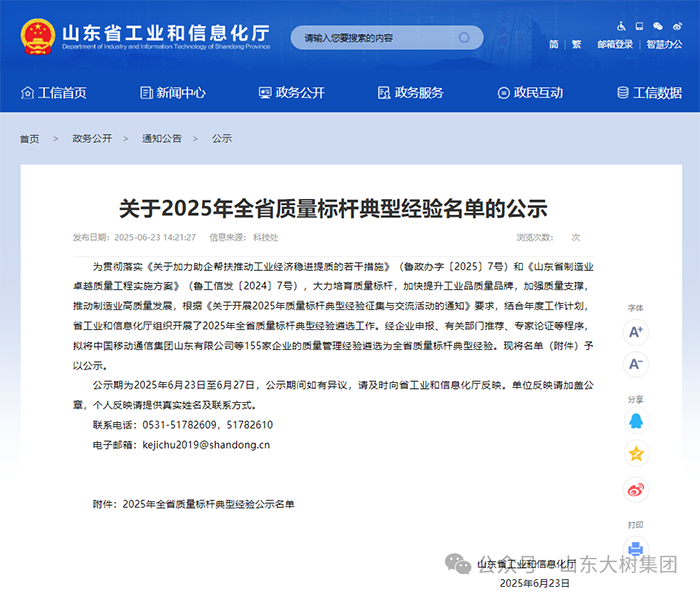Open the 工信数据 navigation tab

pyautogui.click(x=649, y=93)
